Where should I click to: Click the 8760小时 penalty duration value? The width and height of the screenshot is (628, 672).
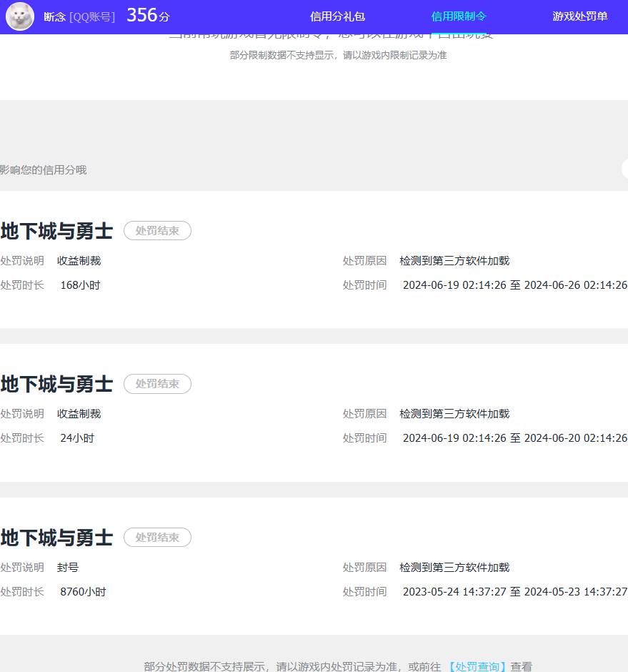[83, 592]
